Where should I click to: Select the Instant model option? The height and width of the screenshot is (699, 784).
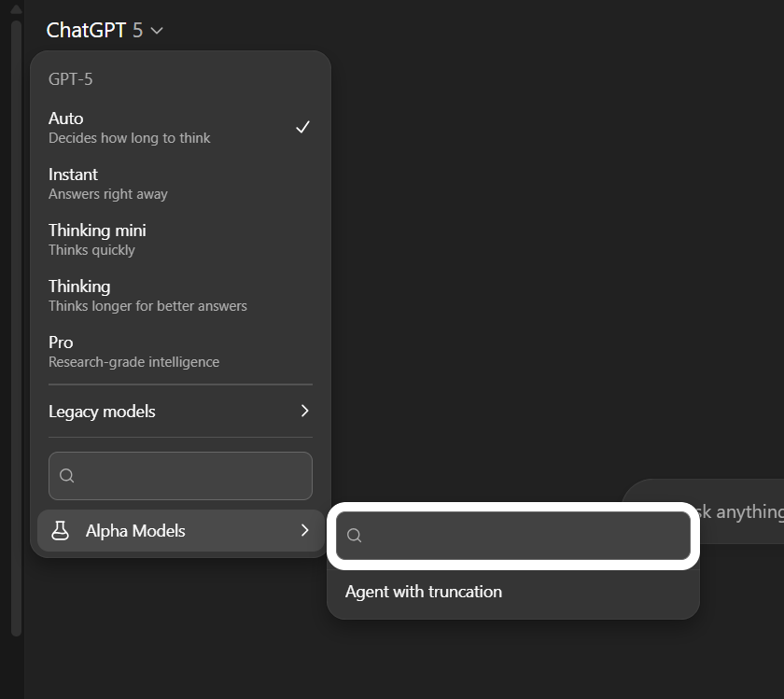pos(180,184)
